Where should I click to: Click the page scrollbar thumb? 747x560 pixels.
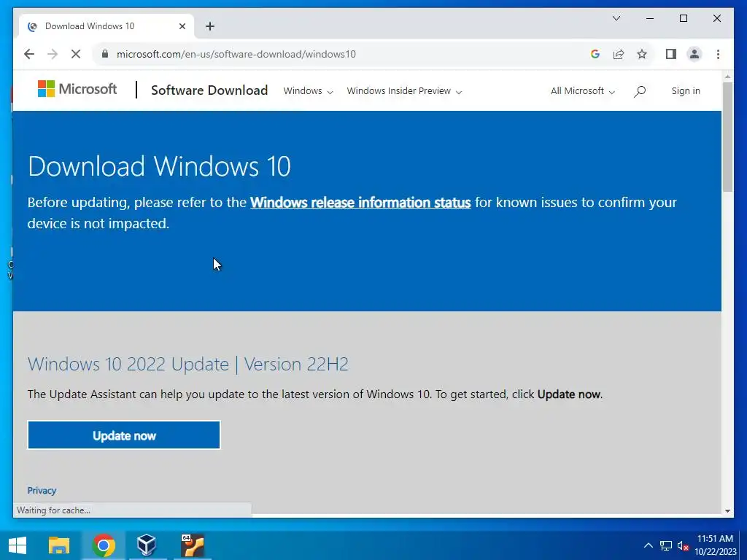coord(727,137)
